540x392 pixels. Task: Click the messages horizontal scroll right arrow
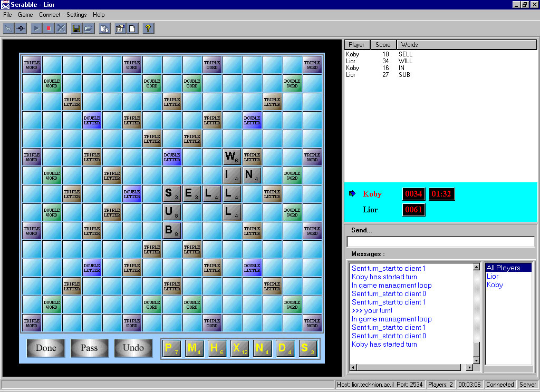[x=470, y=367]
